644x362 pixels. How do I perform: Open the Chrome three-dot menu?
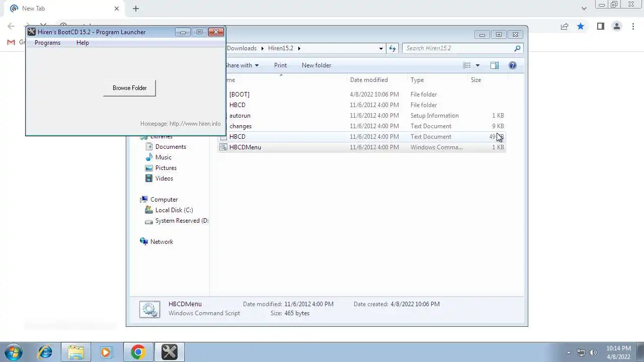pos(633,26)
